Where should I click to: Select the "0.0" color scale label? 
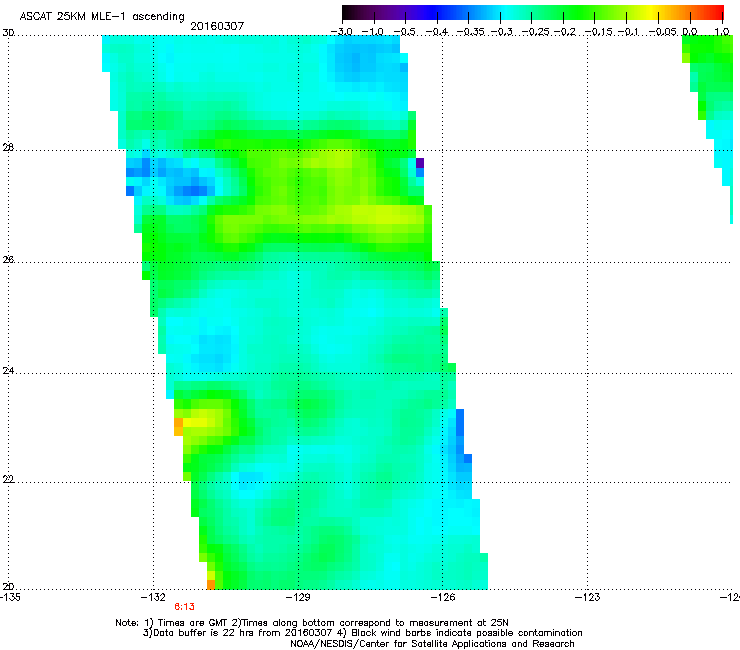point(690,32)
